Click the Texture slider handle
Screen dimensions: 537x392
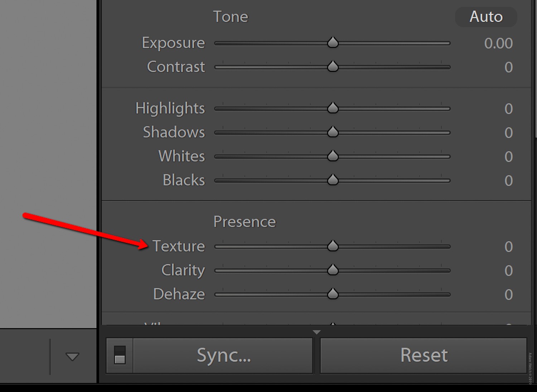[333, 246]
